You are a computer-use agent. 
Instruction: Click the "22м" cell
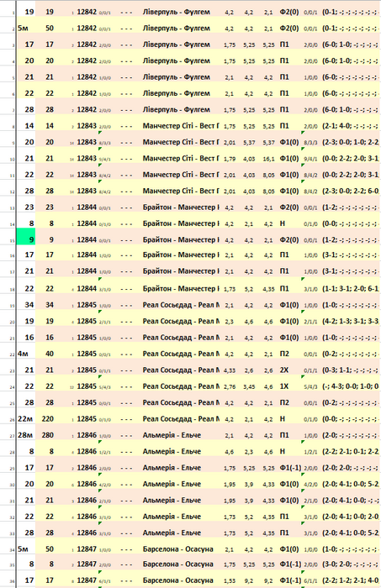tap(26, 419)
